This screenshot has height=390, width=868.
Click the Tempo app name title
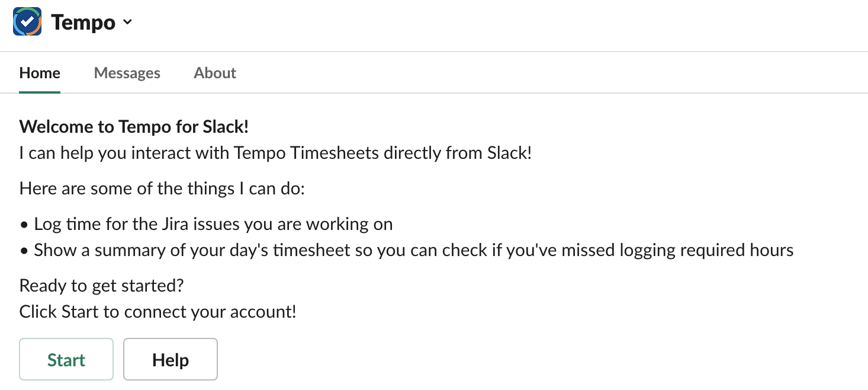click(83, 23)
